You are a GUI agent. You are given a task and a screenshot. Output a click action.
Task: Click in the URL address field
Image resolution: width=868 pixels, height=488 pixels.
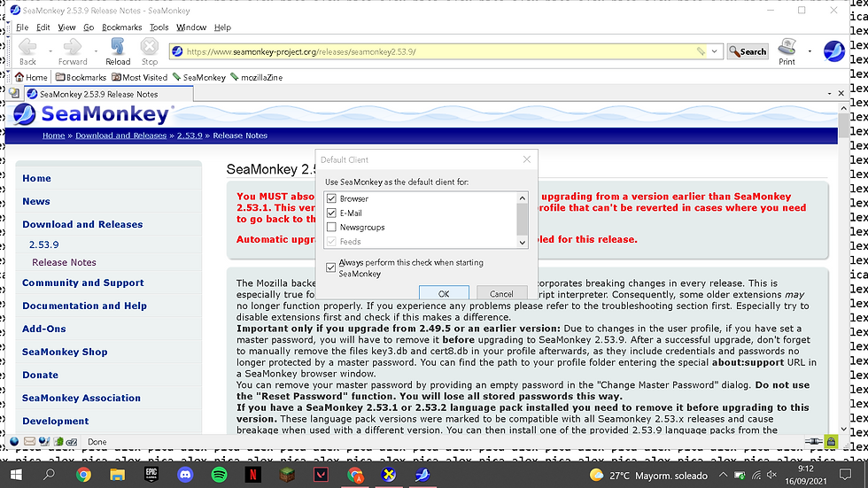click(x=438, y=51)
